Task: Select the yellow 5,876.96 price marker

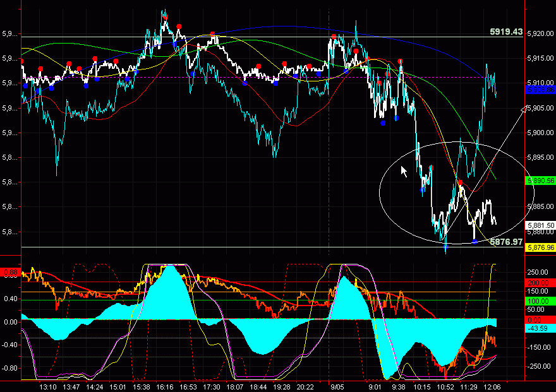Action: [540, 247]
